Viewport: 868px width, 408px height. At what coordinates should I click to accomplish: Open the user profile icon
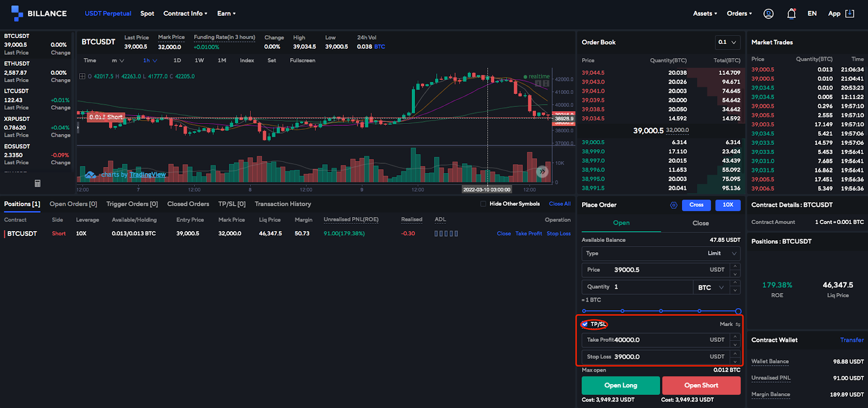768,14
